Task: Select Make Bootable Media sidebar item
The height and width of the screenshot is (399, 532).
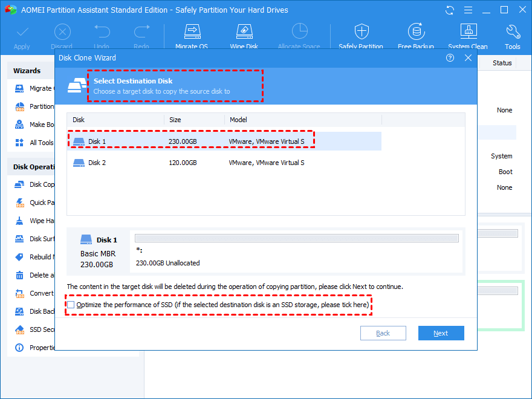Action: coord(34,125)
